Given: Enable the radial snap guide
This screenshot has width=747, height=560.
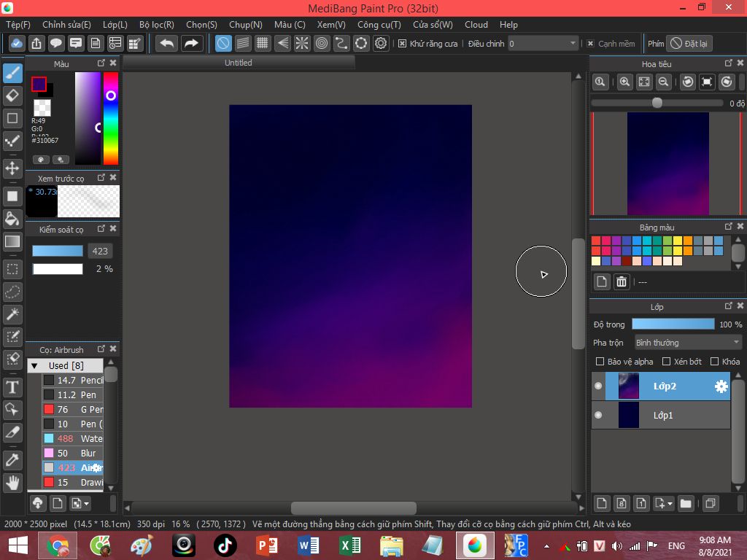Looking at the screenshot, I should point(302,43).
